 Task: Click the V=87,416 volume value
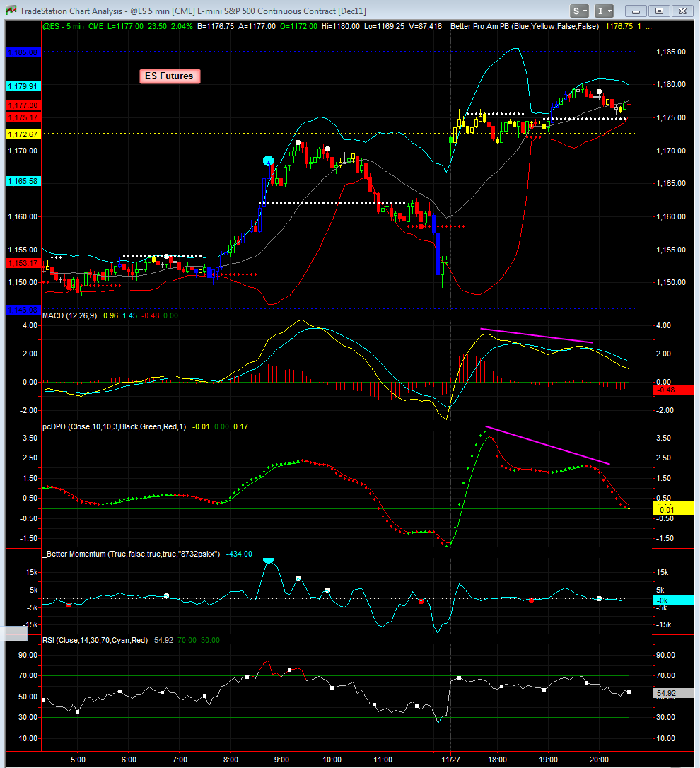click(425, 26)
